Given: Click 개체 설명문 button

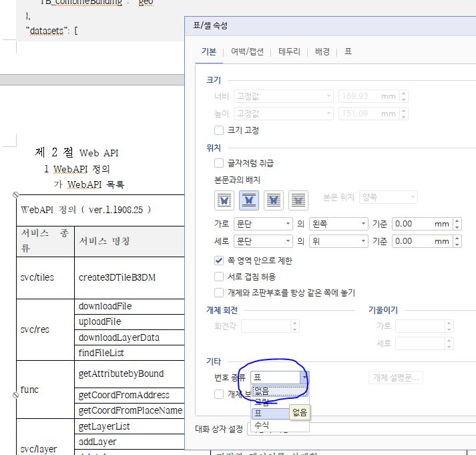Looking at the screenshot, I should (x=396, y=377).
